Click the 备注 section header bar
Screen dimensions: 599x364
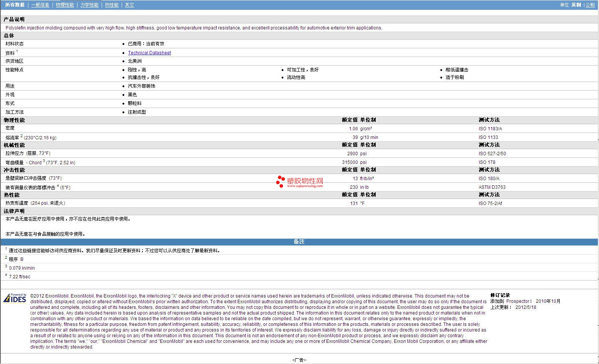[x=299, y=242]
